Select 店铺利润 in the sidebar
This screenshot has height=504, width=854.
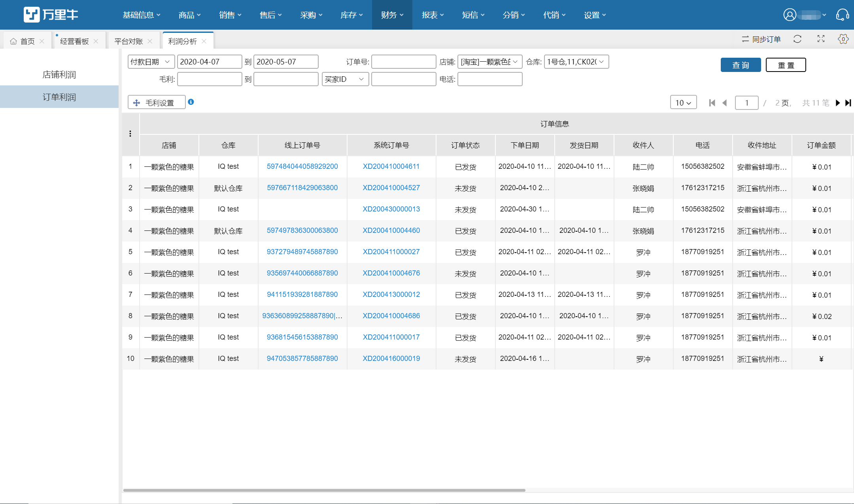coord(59,75)
